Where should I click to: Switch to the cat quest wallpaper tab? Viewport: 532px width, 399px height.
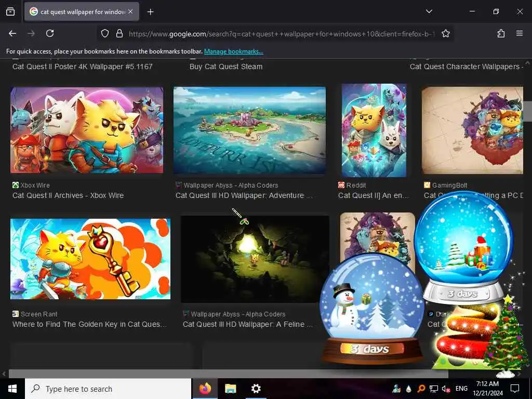point(82,11)
